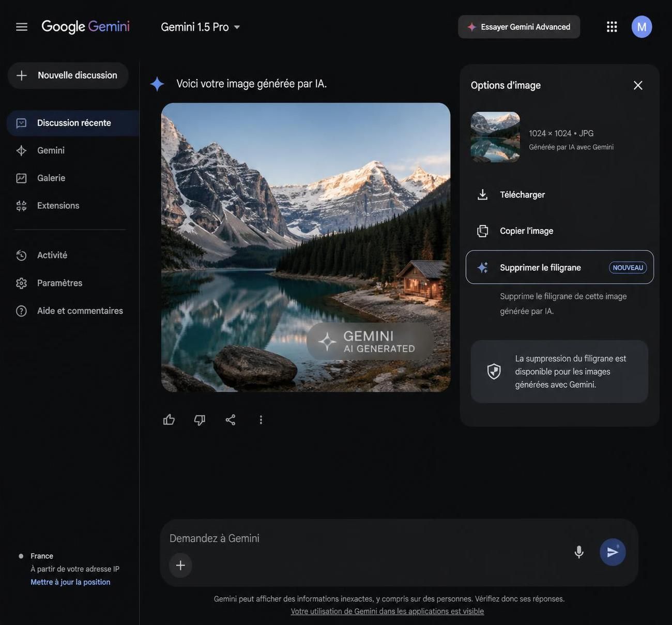Image resolution: width=672 pixels, height=625 pixels.
Task: Click the Extensions icon
Action: 21,206
